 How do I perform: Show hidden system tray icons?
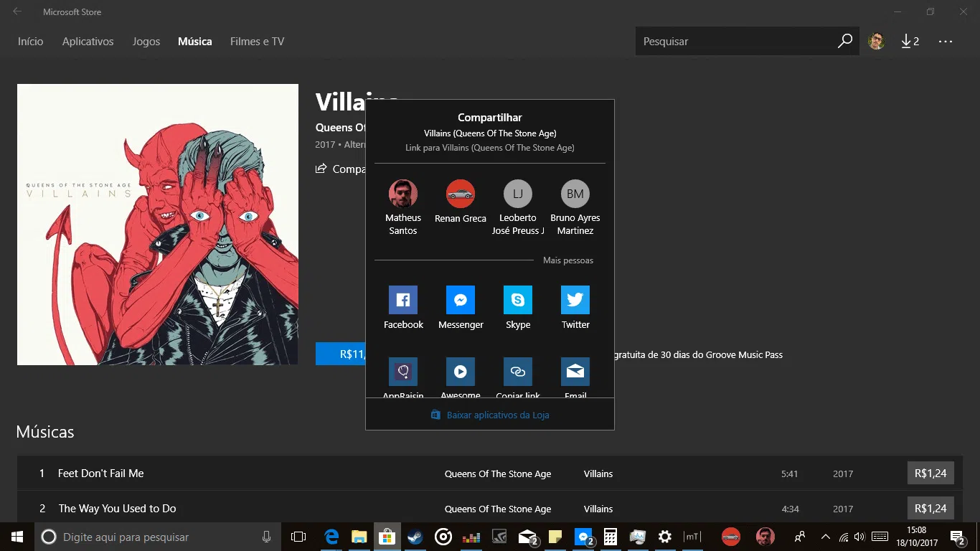[825, 537]
